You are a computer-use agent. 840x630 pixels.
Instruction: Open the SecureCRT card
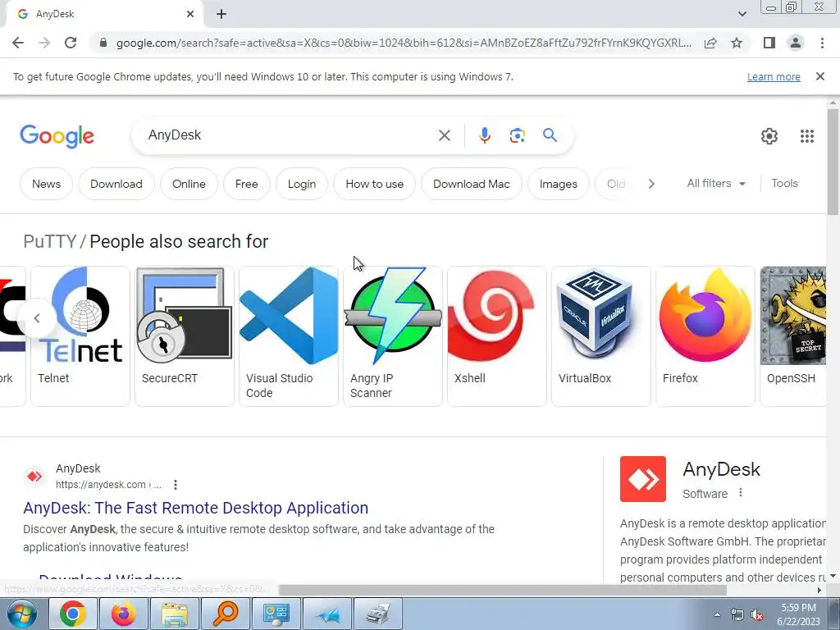point(185,336)
